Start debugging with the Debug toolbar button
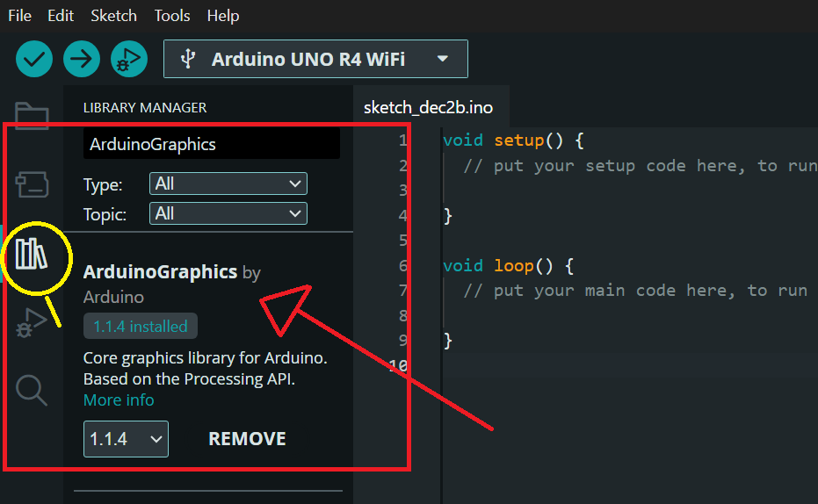The height and width of the screenshot is (504, 818). pyautogui.click(x=129, y=59)
